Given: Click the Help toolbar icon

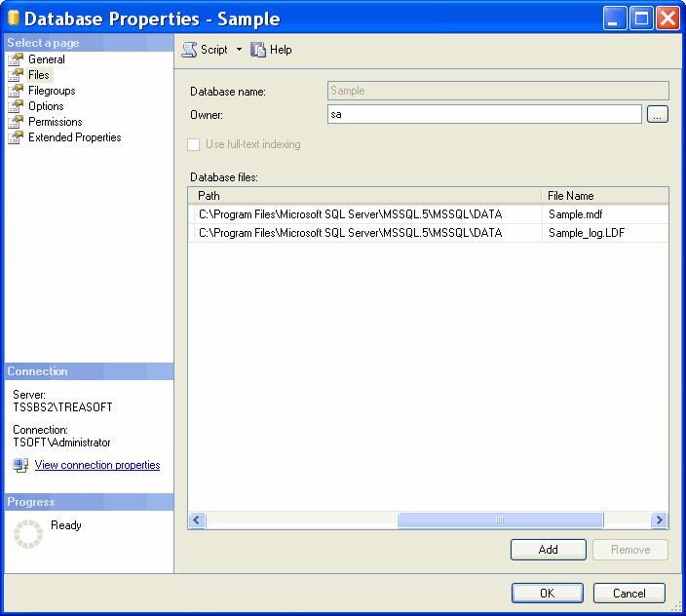Looking at the screenshot, I should [x=258, y=50].
